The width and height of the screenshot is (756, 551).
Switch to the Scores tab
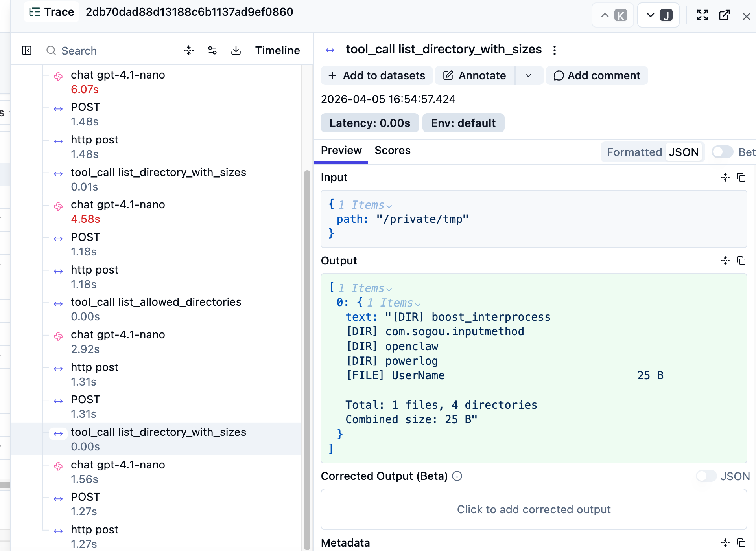pyautogui.click(x=392, y=151)
